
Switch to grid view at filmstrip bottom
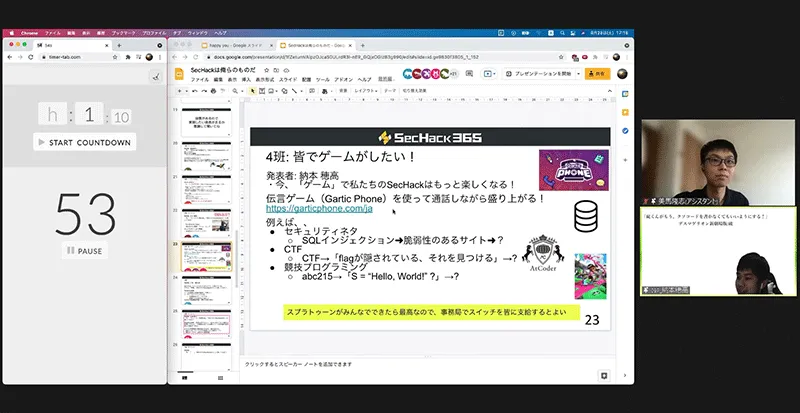[220, 378]
